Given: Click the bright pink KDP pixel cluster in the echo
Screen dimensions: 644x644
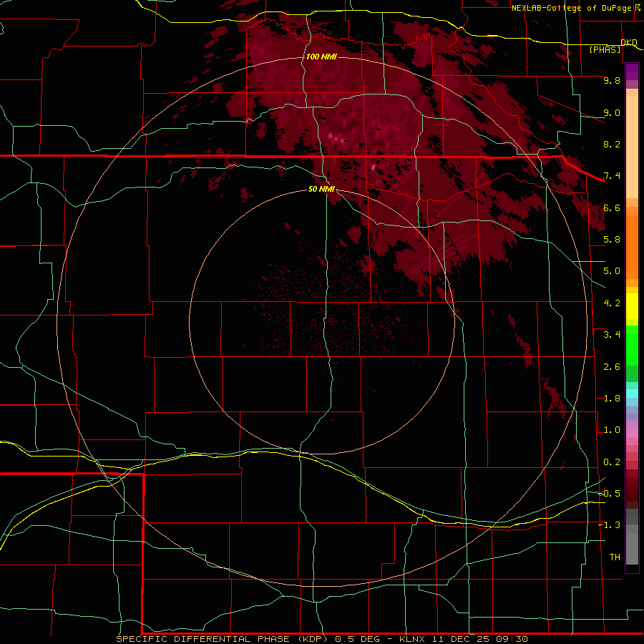Looking at the screenshot, I should 336,138.
